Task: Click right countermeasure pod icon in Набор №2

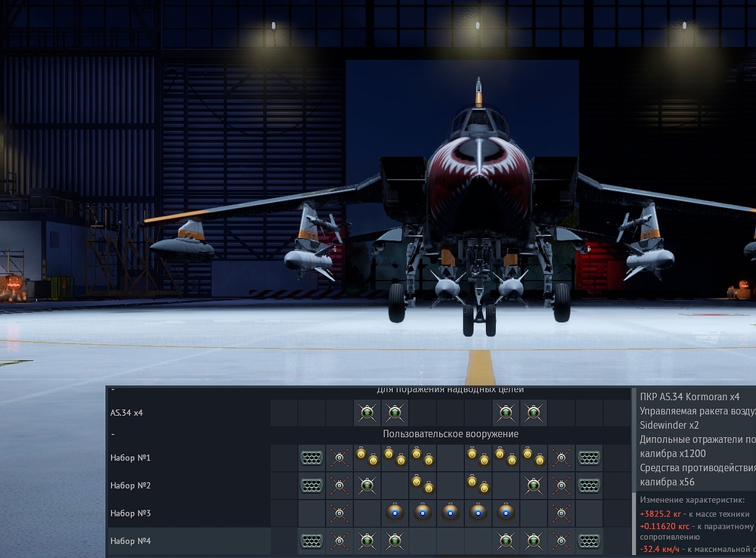Action: (589, 485)
